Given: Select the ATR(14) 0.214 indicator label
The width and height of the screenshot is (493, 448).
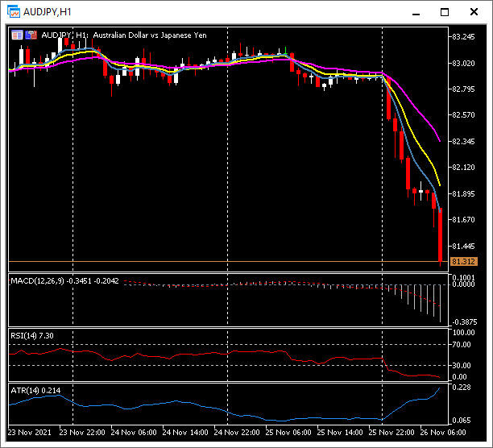Looking at the screenshot, I should click(x=35, y=391).
